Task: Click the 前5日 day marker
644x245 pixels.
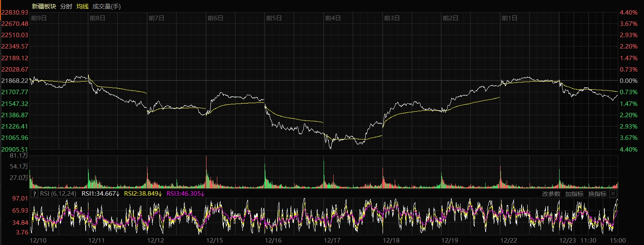Action: (274, 18)
